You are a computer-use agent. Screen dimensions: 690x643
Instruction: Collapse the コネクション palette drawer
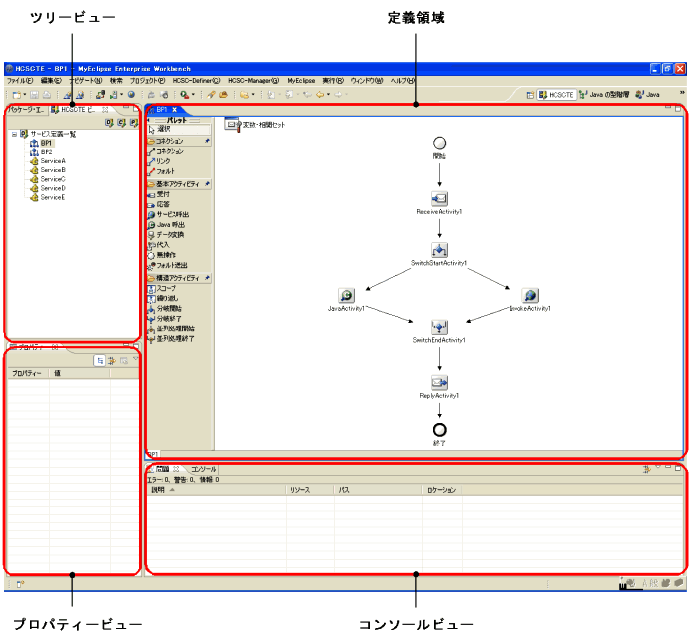click(x=179, y=141)
